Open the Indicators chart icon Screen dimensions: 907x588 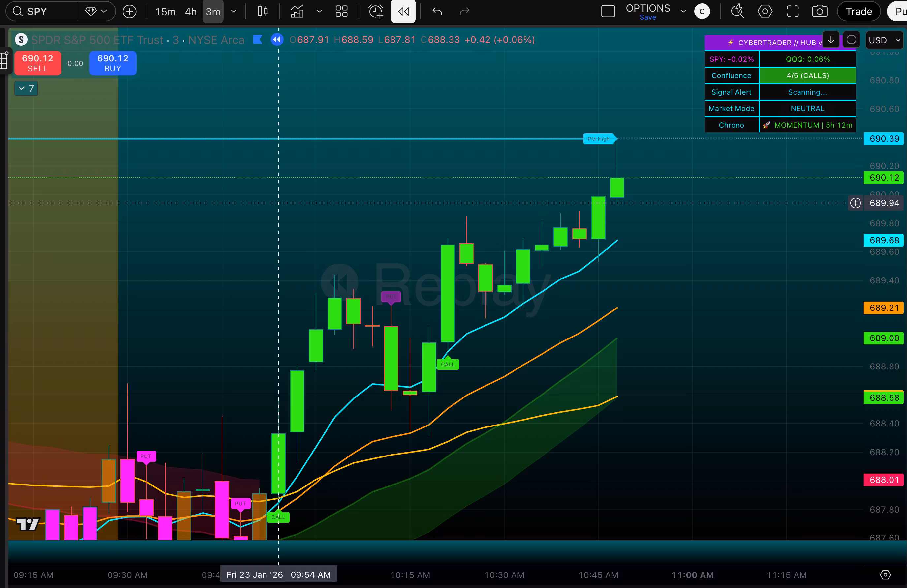click(297, 12)
